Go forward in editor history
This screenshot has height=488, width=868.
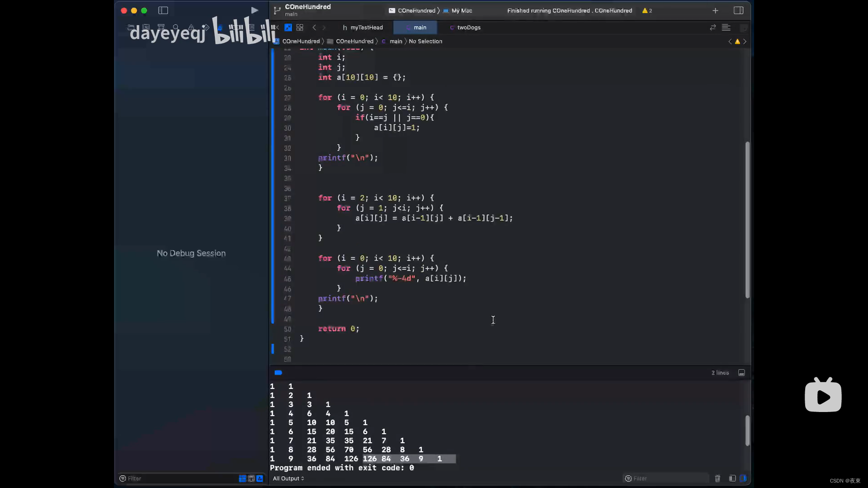[324, 28]
